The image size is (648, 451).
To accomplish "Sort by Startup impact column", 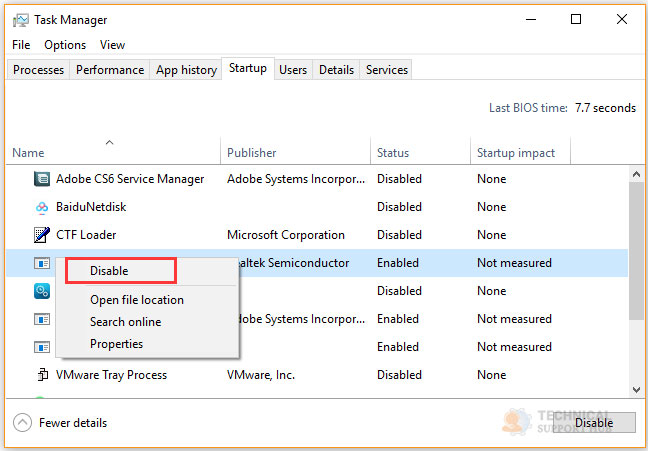I will (516, 153).
